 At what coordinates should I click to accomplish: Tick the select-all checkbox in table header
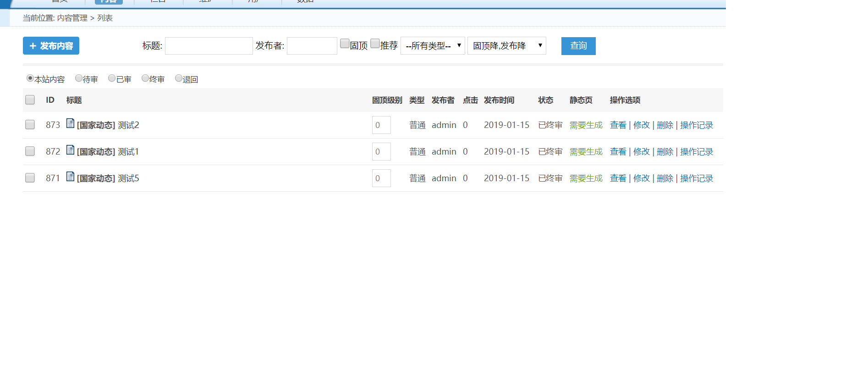(x=30, y=100)
